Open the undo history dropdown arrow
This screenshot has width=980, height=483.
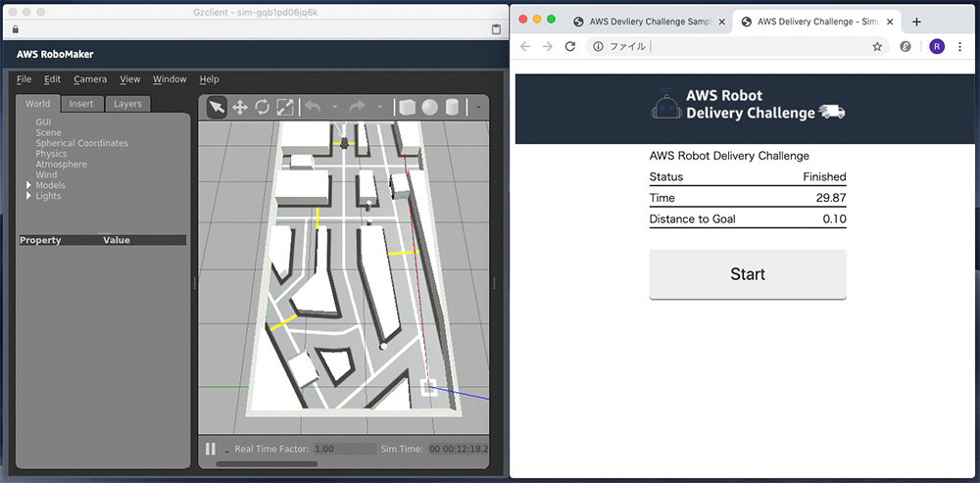(334, 108)
